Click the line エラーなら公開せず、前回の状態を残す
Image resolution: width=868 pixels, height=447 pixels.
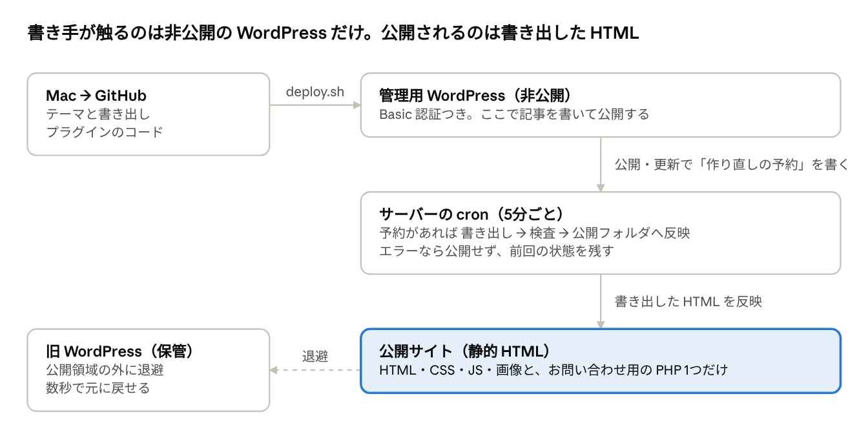pos(497,251)
